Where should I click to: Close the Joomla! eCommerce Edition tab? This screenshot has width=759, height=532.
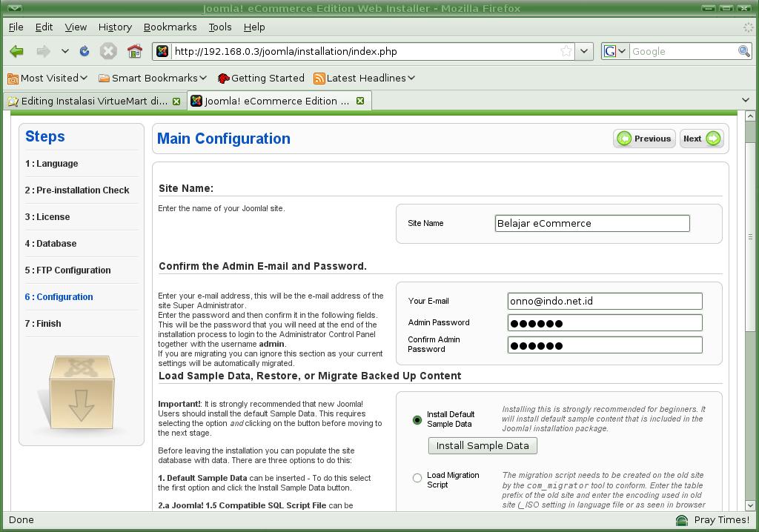click(360, 101)
